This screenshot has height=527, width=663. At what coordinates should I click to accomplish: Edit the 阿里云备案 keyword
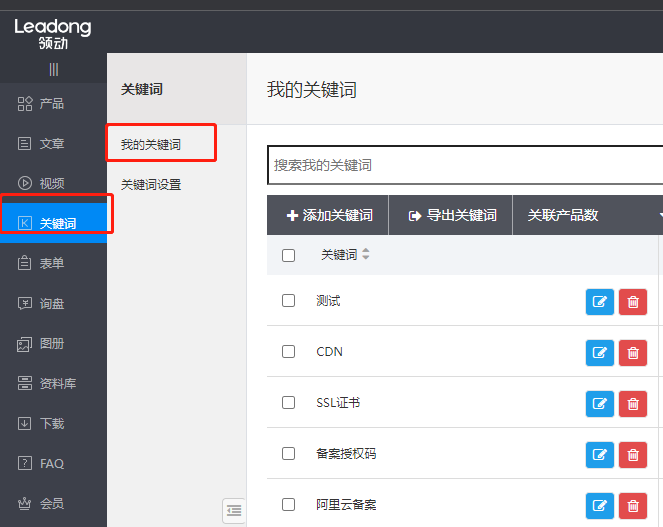click(599, 505)
